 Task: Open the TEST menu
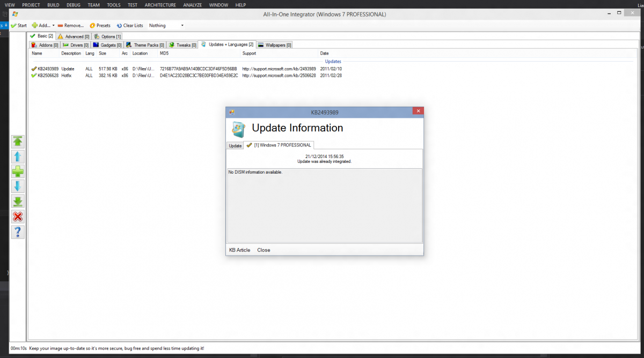pyautogui.click(x=132, y=5)
